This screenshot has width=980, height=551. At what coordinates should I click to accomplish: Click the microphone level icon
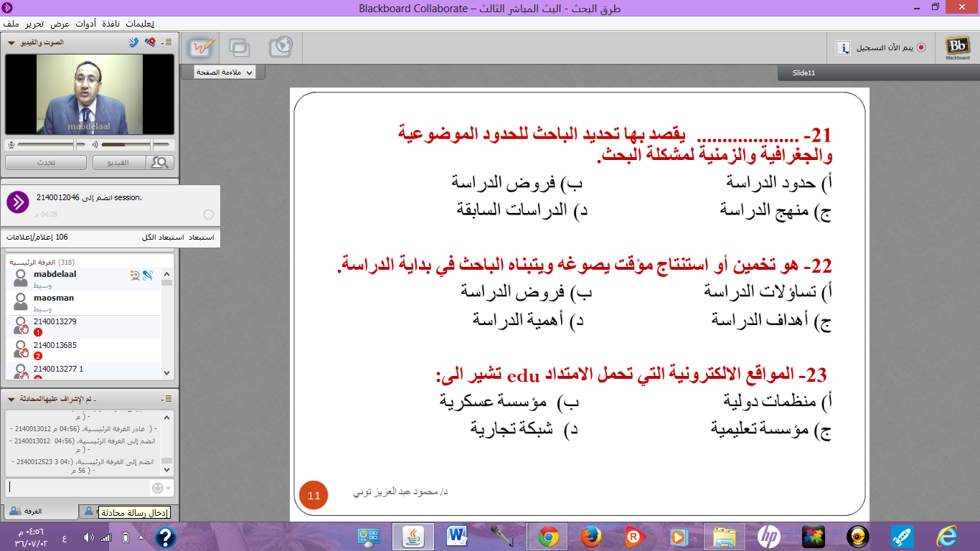coord(10,144)
